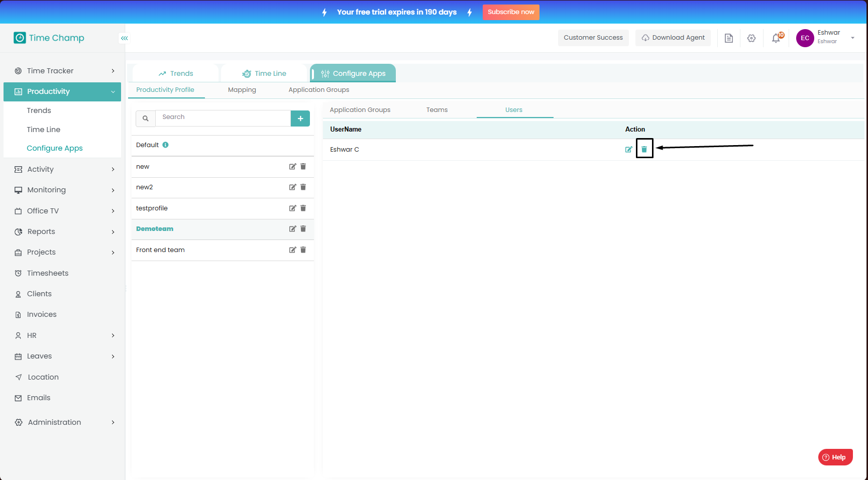
Task: Click the add profile plus button
Action: coord(300,118)
